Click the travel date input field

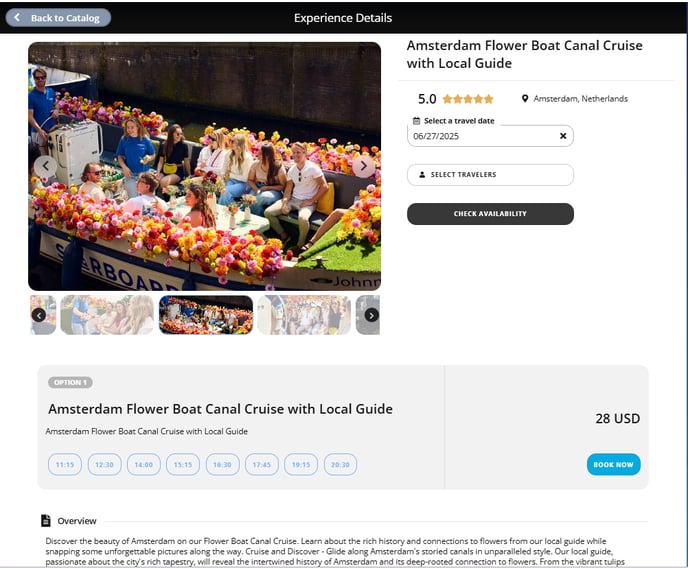483,136
